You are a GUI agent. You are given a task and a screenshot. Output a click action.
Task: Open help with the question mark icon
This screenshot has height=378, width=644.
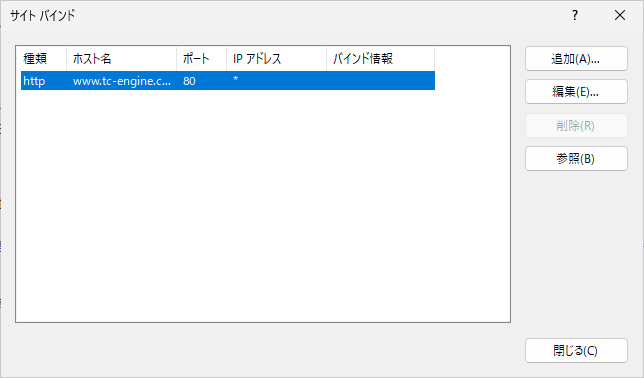575,16
